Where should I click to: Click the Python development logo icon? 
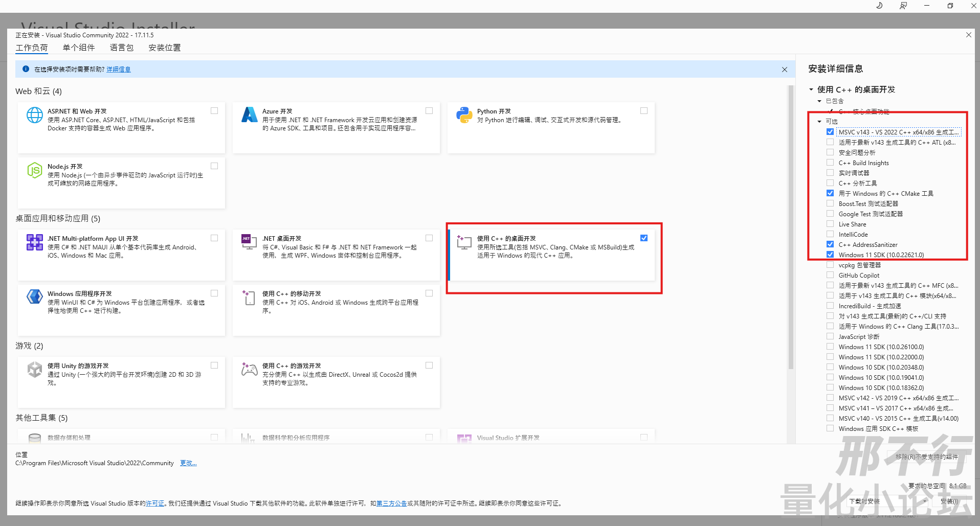[x=464, y=115]
